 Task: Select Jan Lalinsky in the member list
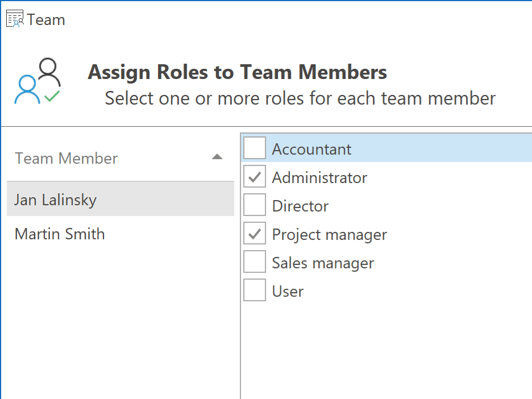[x=120, y=199]
